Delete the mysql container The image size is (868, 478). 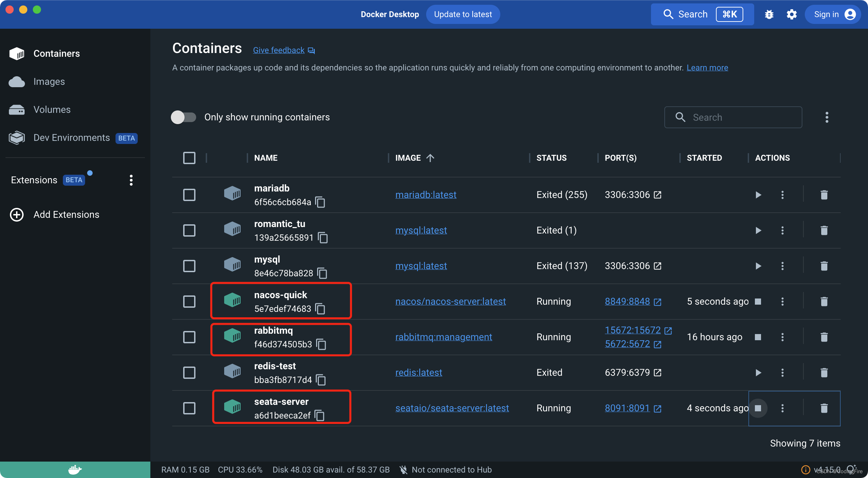824,266
